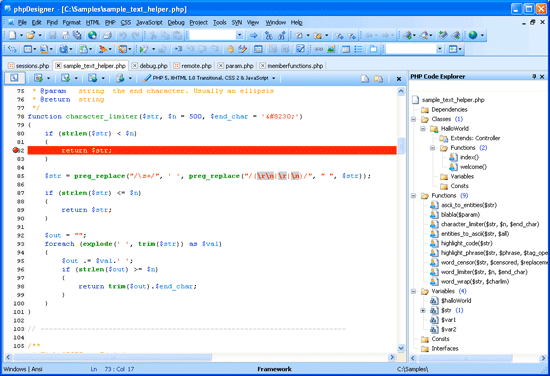This screenshot has width=550, height=376.
Task: Click the New document icon
Action: pyautogui.click(x=13, y=35)
